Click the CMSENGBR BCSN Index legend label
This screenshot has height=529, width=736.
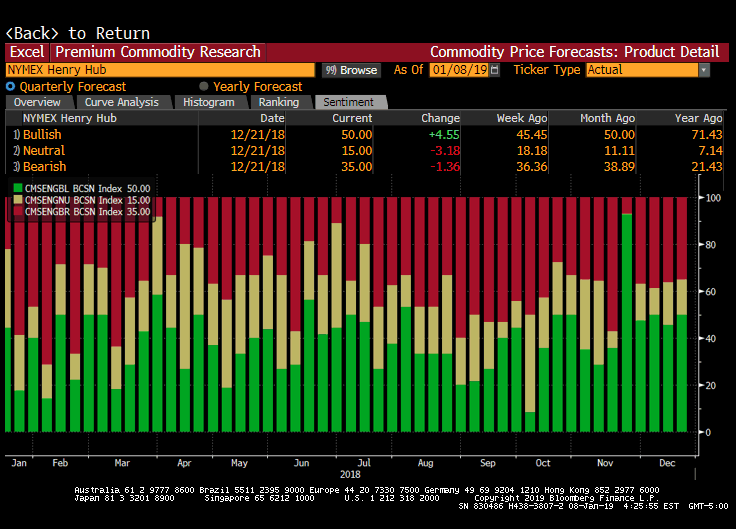click(x=74, y=212)
